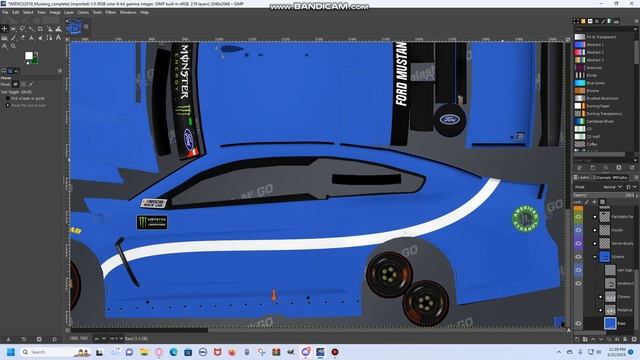The width and height of the screenshot is (640, 360).
Task: Select the Rectangle Select tool
Action: (13, 29)
